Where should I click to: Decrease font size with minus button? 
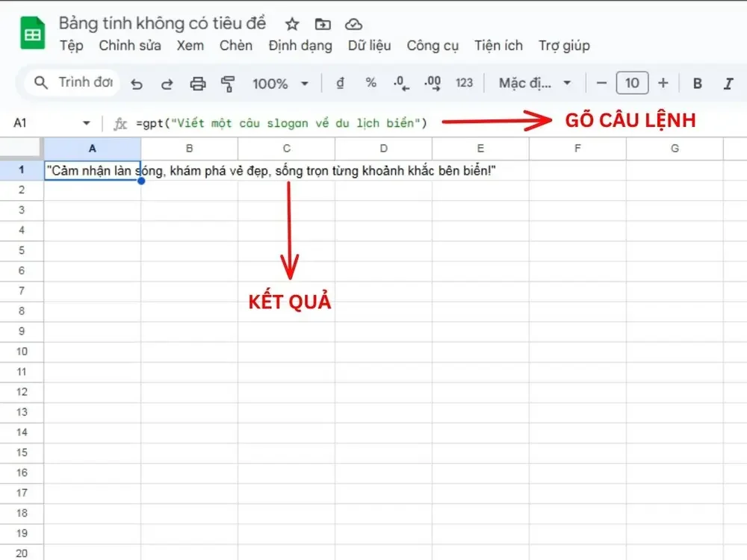601,84
